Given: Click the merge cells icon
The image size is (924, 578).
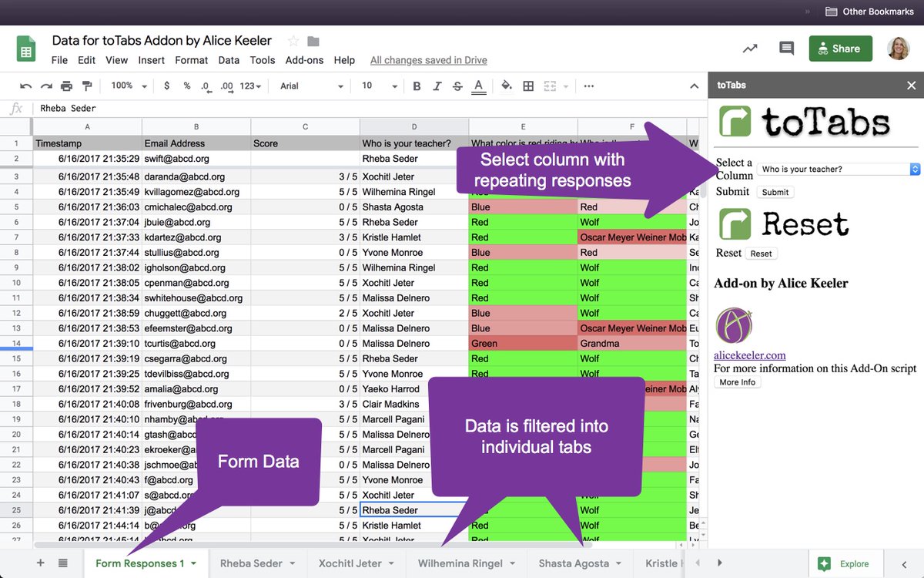Looking at the screenshot, I should coord(550,86).
